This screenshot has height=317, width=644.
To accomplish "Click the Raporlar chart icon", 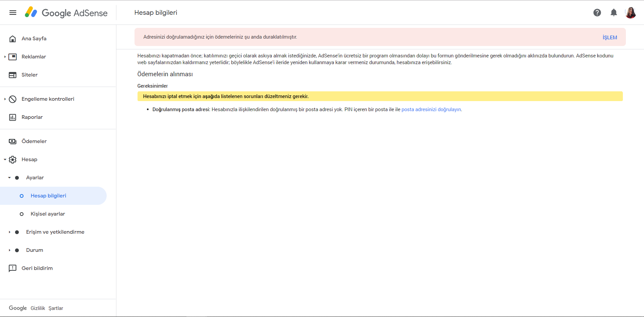I will tap(12, 117).
